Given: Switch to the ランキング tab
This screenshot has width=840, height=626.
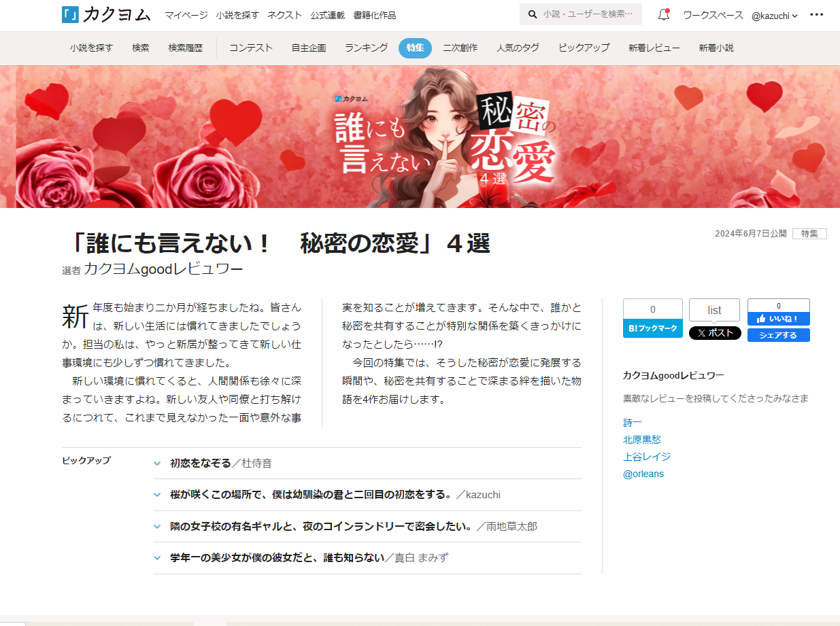Looking at the screenshot, I should click(x=366, y=48).
